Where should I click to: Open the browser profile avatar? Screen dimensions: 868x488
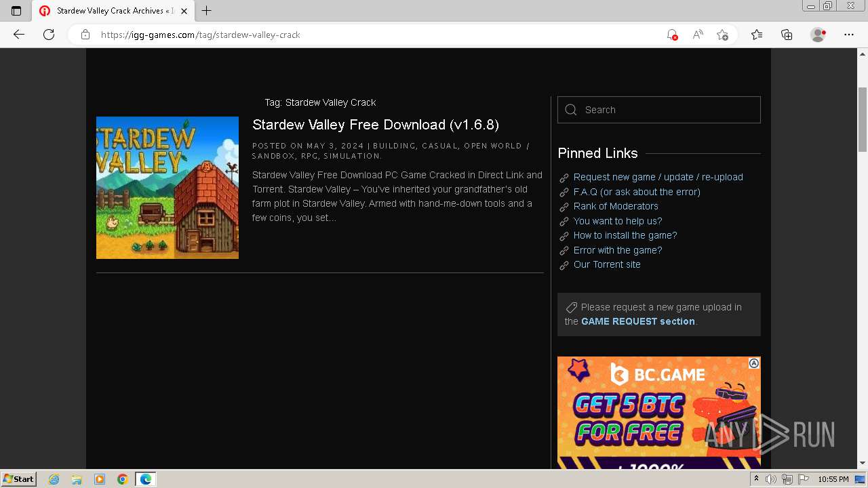818,35
